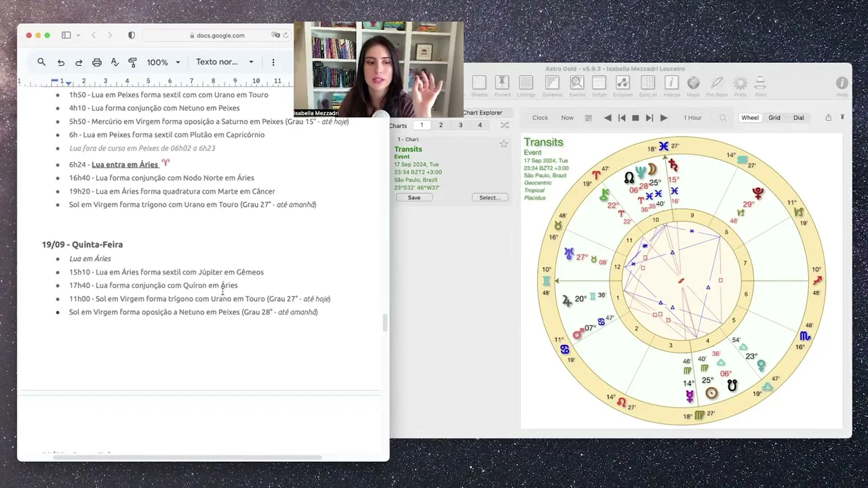Open the Maps globe icon

point(693,83)
